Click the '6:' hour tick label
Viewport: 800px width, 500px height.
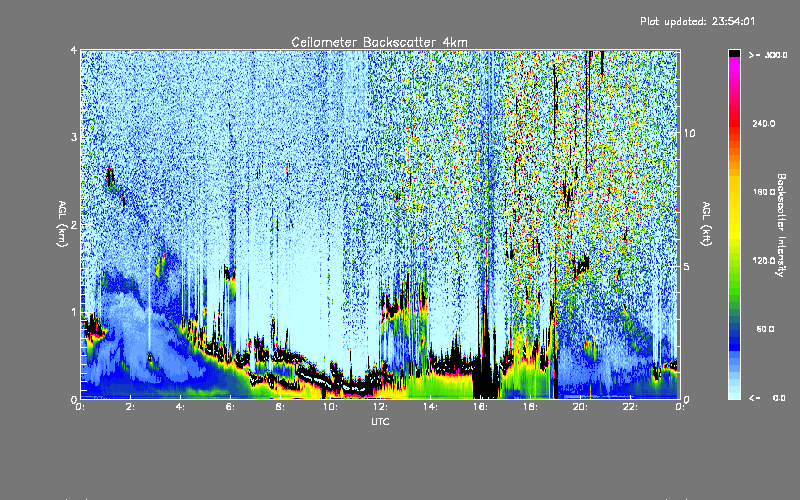(x=230, y=407)
